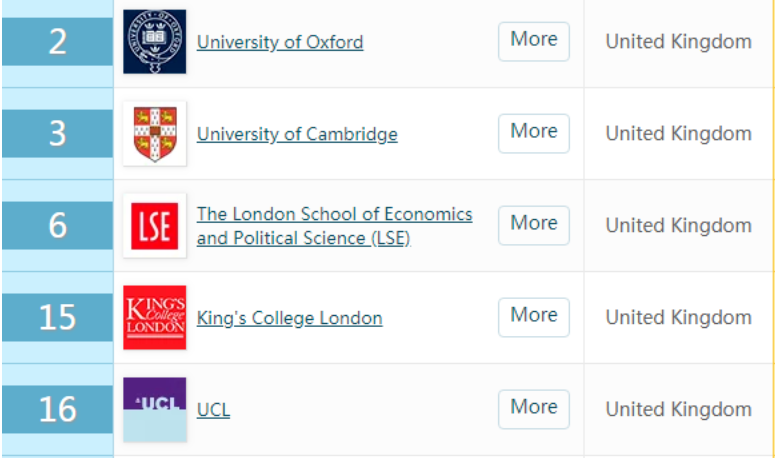
Task: Select rank 2 cell
Action: (x=57, y=42)
